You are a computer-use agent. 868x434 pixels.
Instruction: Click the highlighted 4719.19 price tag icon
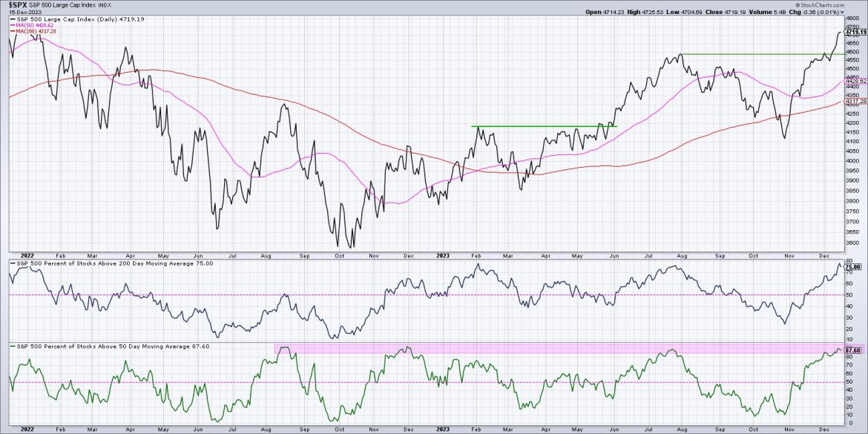pyautogui.click(x=855, y=32)
